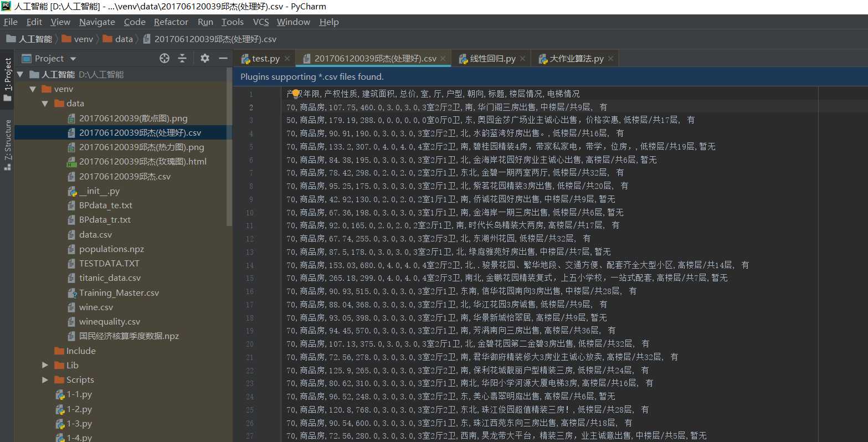The height and width of the screenshot is (442, 868).
Task: Open the Project view dropdown
Action: [73, 59]
